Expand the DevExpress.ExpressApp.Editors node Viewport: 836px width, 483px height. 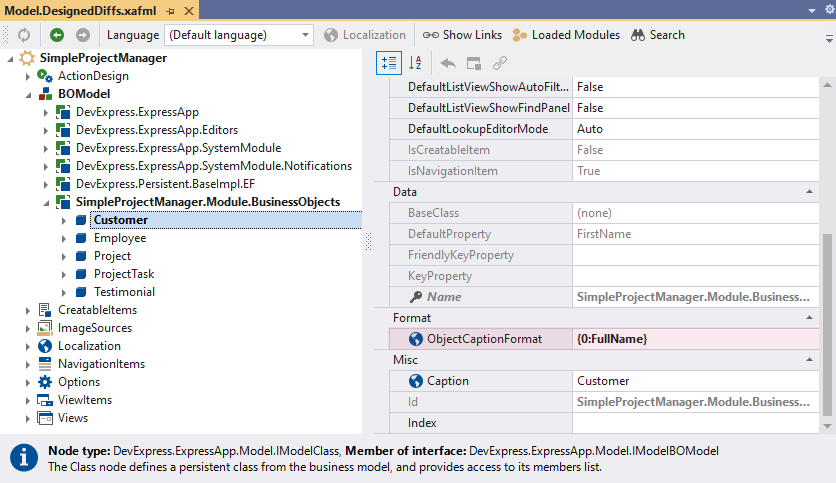click(46, 131)
